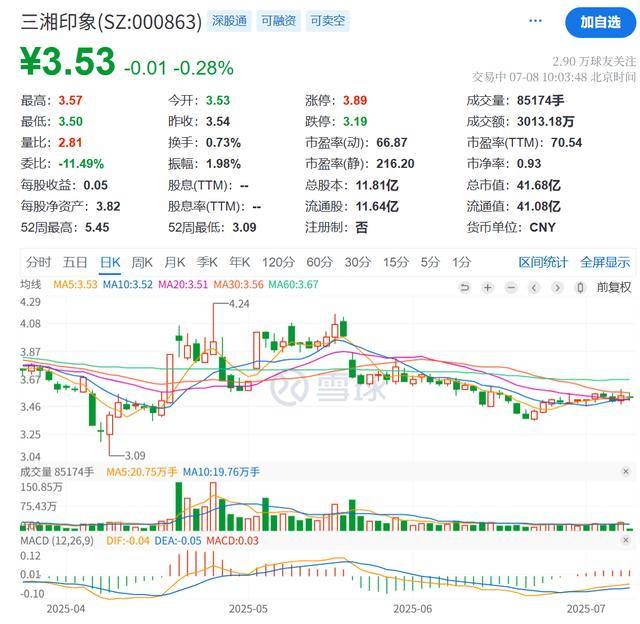The image size is (640, 624).
Task: Click the MA20:3.51 moving average label
Action: pyautogui.click(x=183, y=284)
